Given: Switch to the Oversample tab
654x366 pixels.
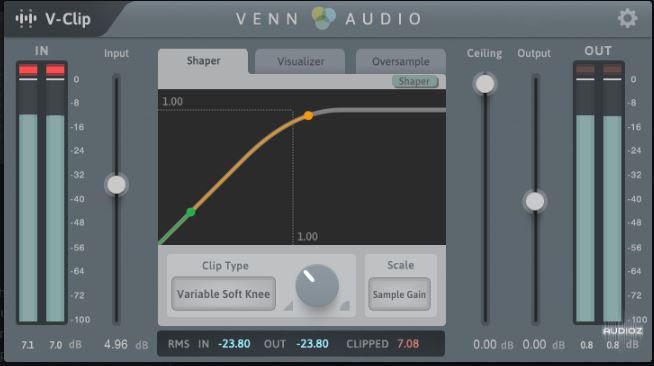Looking at the screenshot, I should [x=400, y=61].
